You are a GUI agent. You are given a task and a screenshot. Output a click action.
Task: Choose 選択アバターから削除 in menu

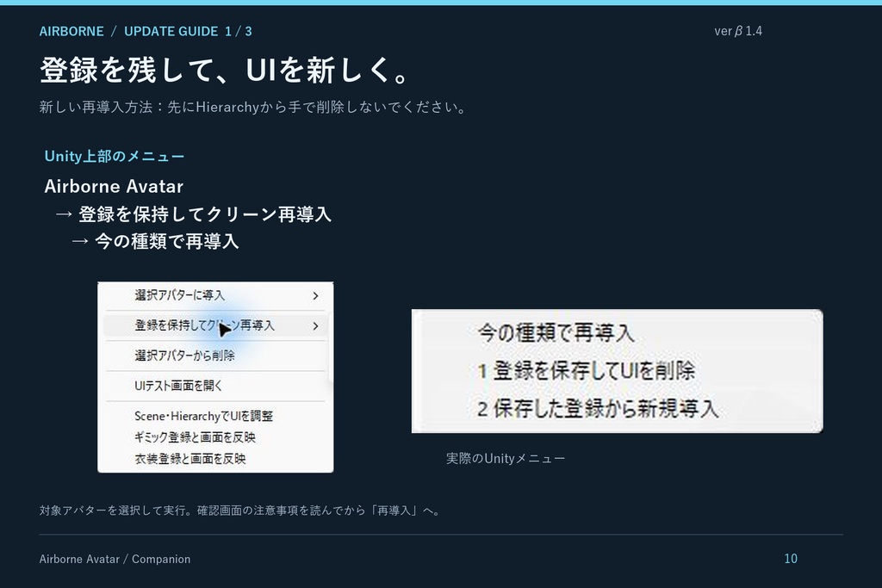(x=215, y=356)
